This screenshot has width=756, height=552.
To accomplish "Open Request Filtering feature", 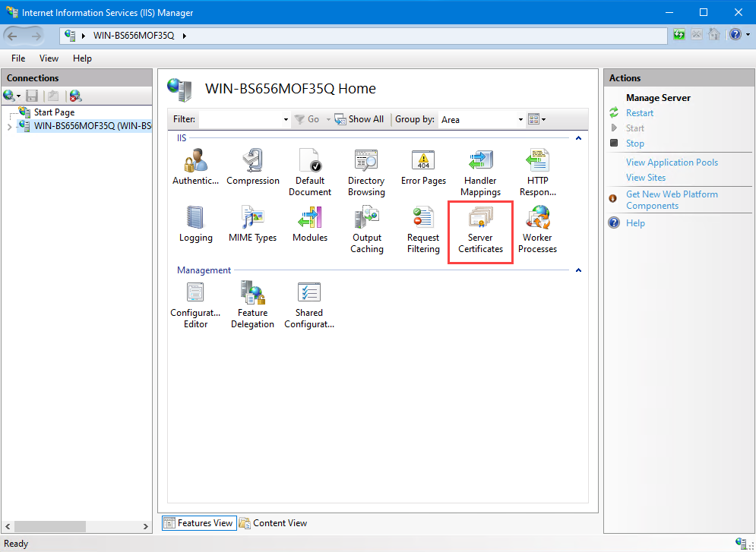I will 423,230.
